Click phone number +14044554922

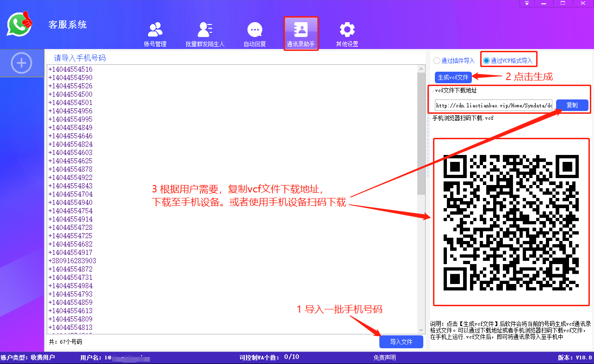[x=70, y=178]
